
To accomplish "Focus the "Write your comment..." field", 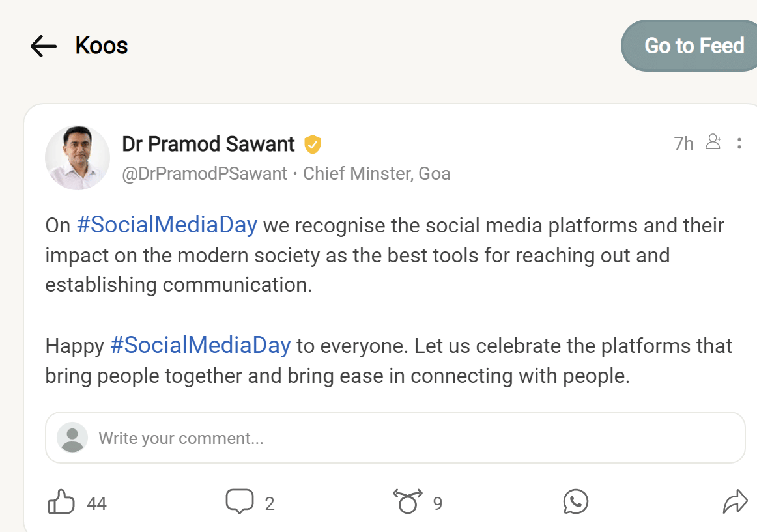I will 417,438.
